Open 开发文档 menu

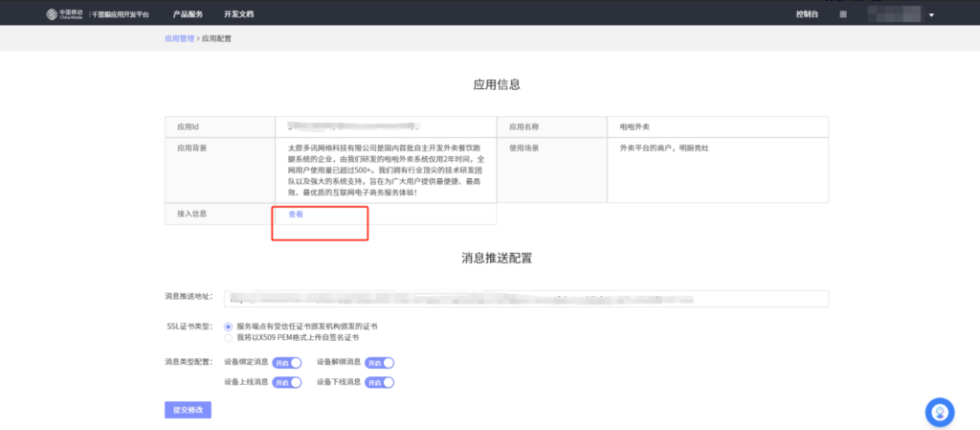pos(238,14)
